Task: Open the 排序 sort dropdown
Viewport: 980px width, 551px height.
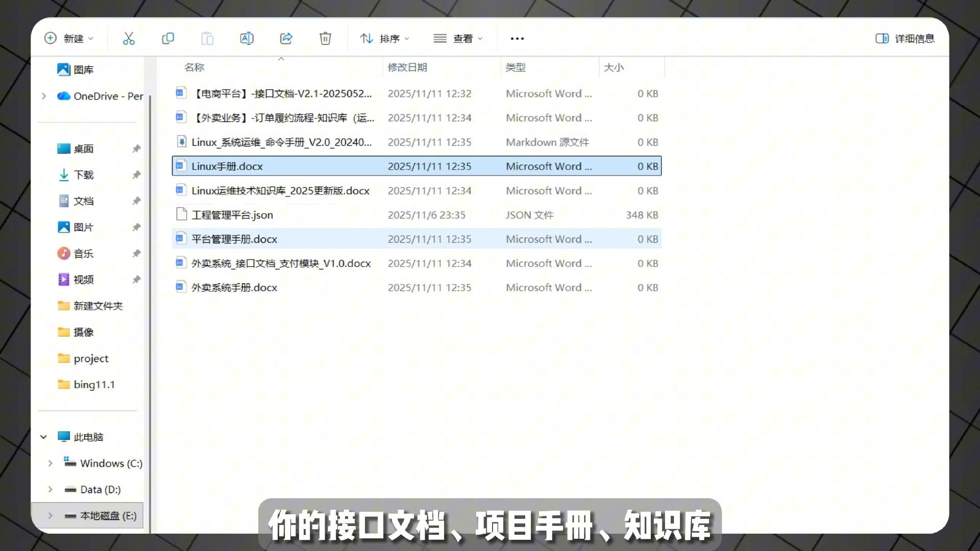Action: (385, 38)
